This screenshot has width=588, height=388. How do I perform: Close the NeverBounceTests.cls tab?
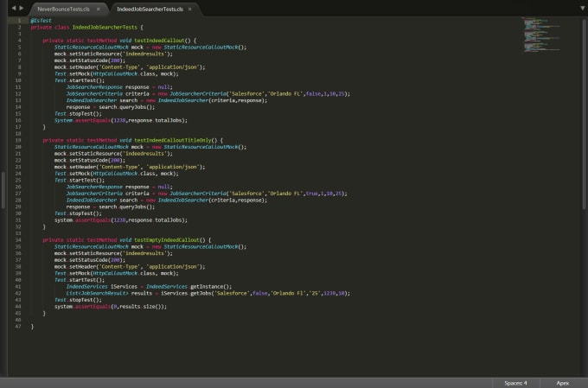click(99, 9)
